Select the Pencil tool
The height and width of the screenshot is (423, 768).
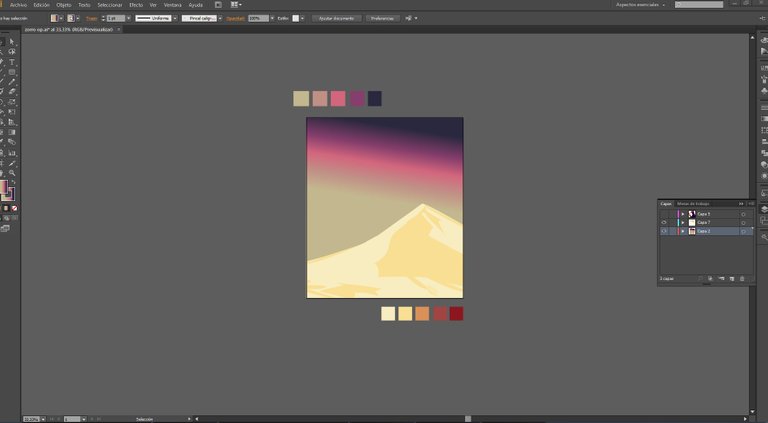pyautogui.click(x=12, y=82)
